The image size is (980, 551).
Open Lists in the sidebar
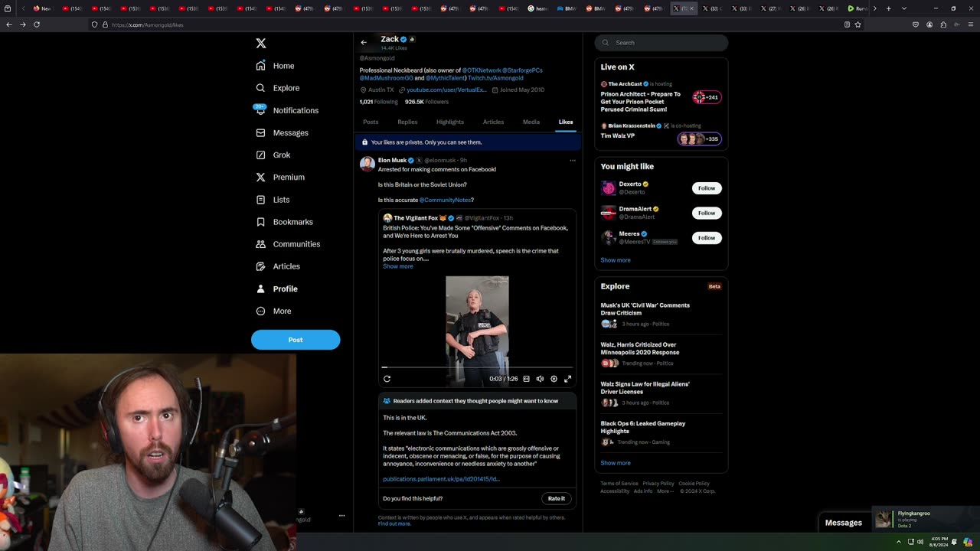273,200
